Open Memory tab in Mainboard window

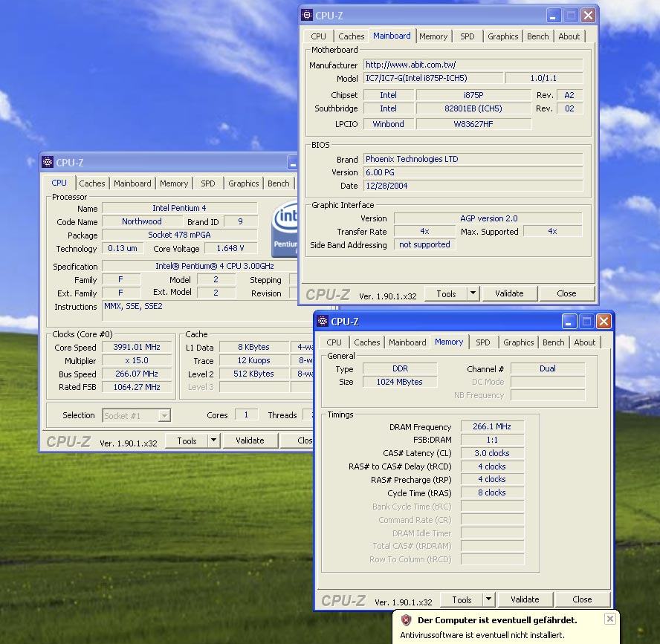coord(433,36)
